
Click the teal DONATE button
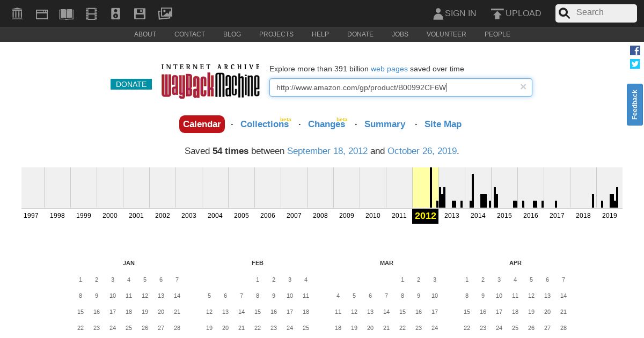tap(131, 84)
